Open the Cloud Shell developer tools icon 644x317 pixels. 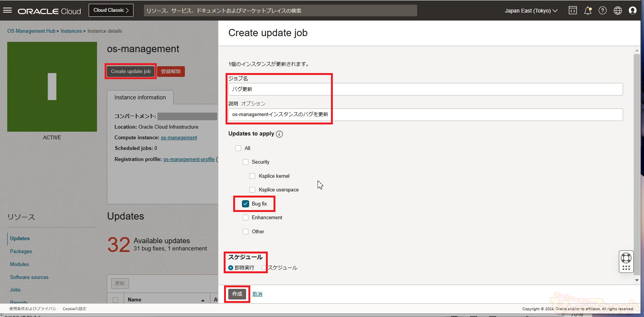572,11
